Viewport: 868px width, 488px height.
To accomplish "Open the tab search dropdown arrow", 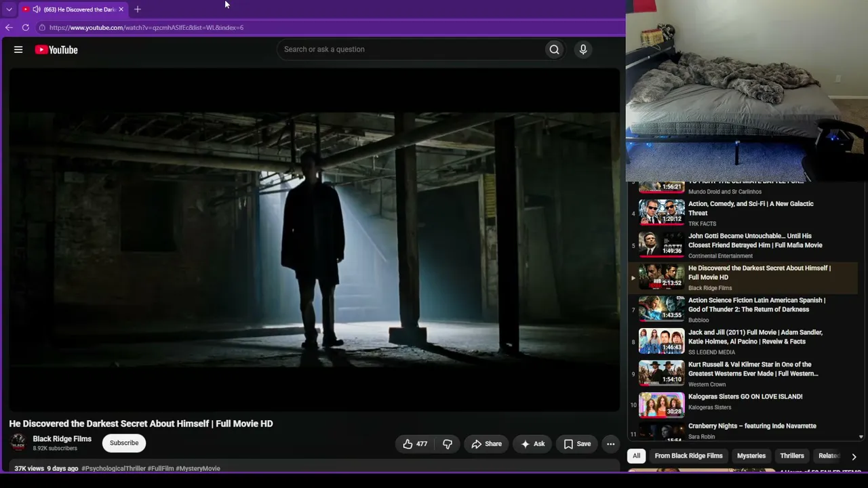I will click(9, 9).
